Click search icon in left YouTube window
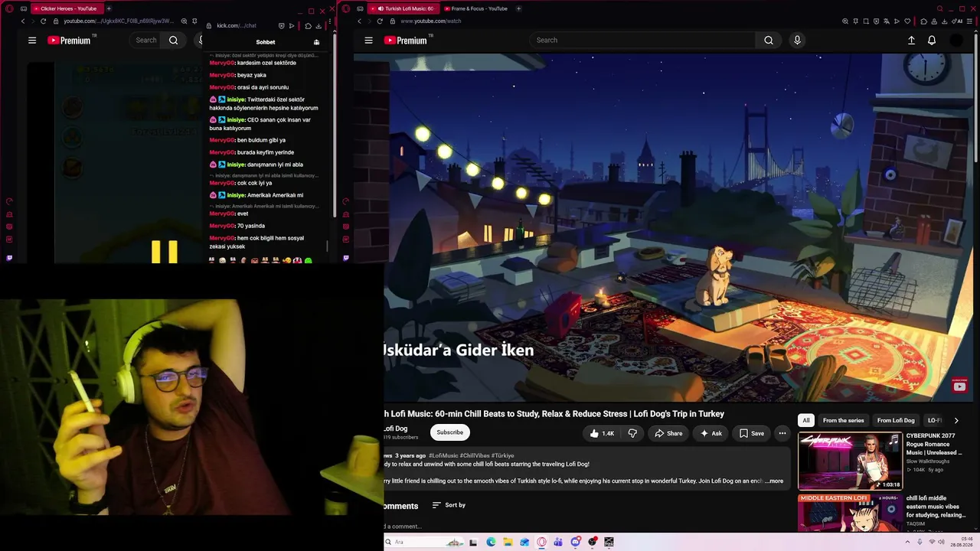This screenshot has width=980, height=551. point(174,40)
